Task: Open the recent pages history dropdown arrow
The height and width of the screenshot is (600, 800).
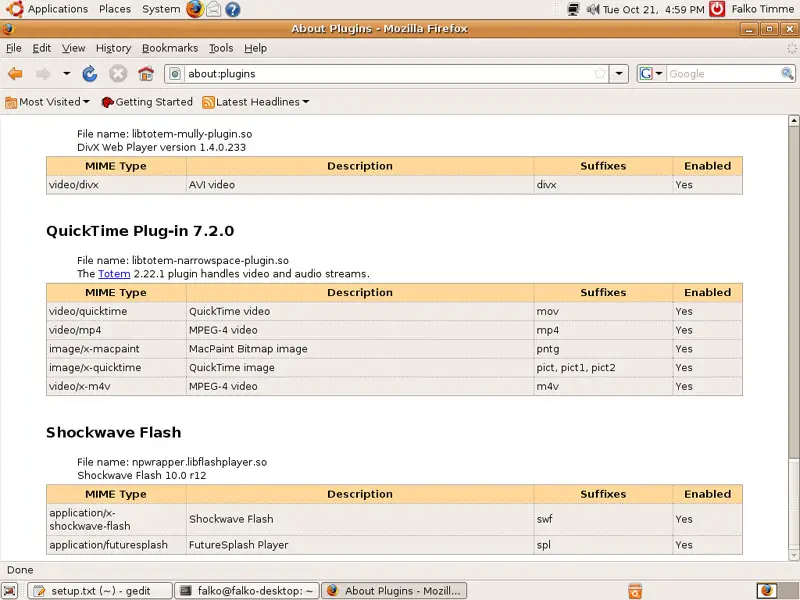Action: tap(66, 73)
